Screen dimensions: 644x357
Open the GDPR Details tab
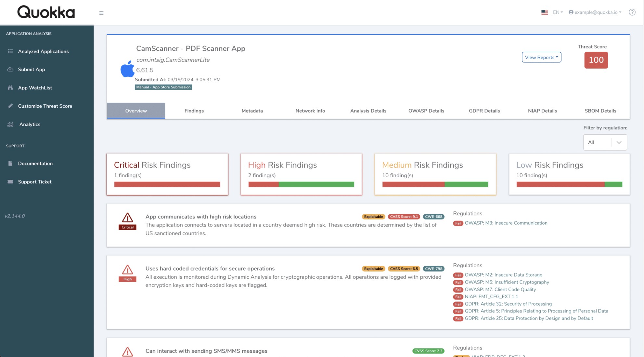pyautogui.click(x=484, y=111)
